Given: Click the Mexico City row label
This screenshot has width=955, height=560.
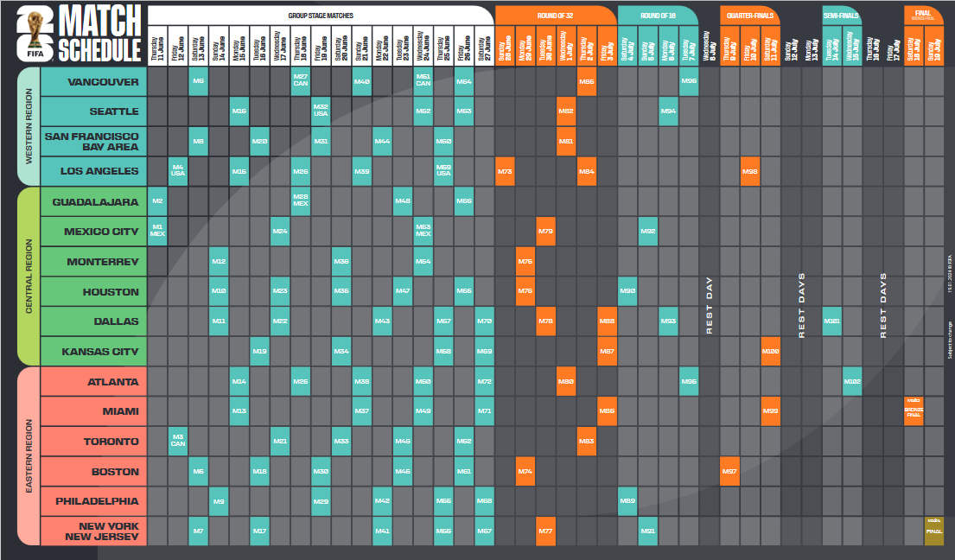Looking at the screenshot, I should [x=93, y=232].
